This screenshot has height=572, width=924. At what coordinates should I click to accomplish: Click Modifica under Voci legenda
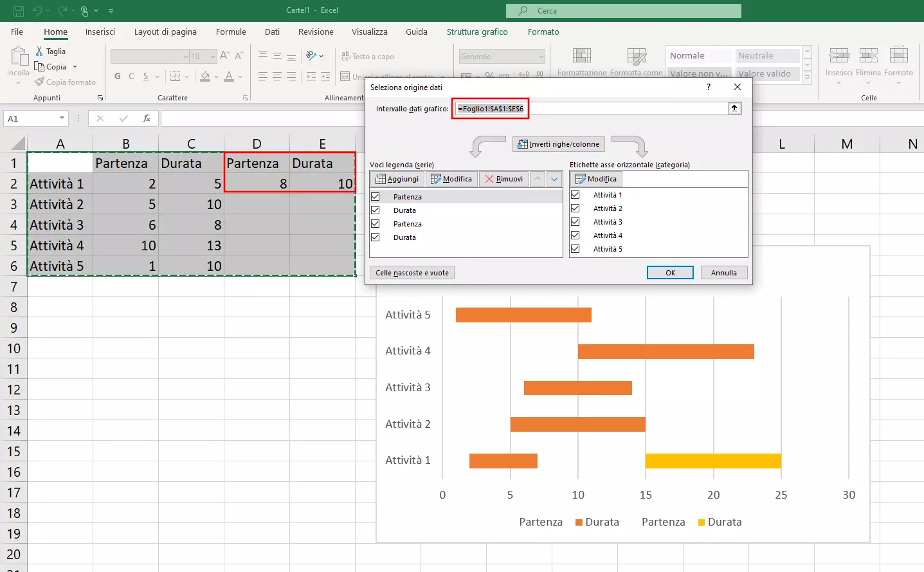click(451, 179)
